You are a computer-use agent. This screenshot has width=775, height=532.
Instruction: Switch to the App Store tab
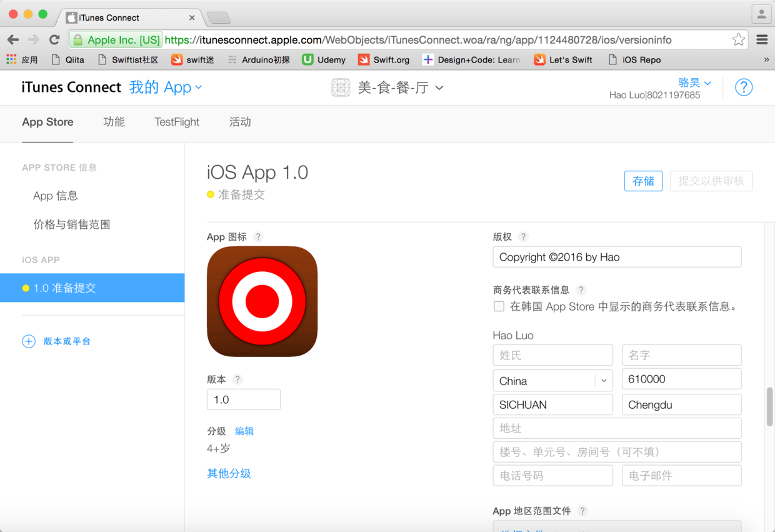point(47,122)
